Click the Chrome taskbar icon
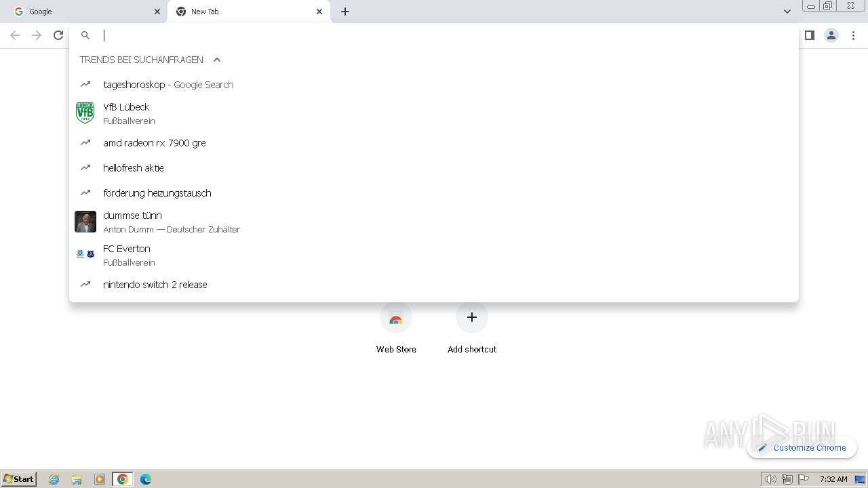The image size is (868, 488). 123,479
